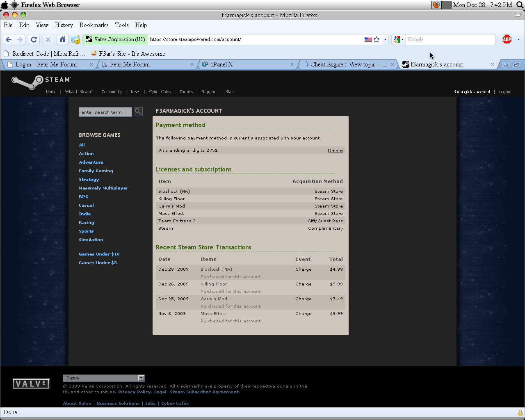Click the Steam search magnifier button
Image resolution: width=525 pixels, height=420 pixels.
tap(138, 112)
